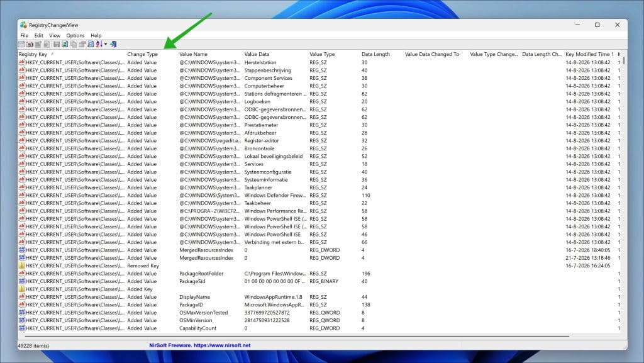Click the binary icon on the PackageSid row
This screenshot has height=363, width=644.
[22, 281]
